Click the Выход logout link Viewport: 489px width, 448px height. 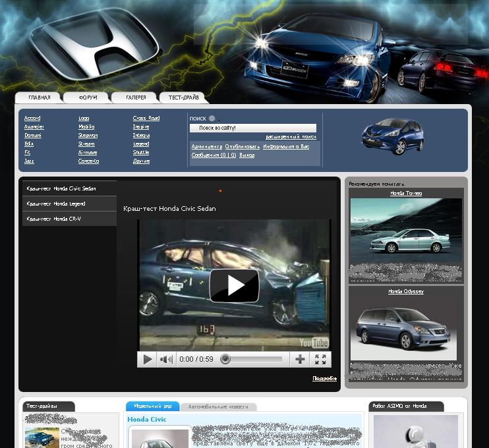click(x=247, y=155)
